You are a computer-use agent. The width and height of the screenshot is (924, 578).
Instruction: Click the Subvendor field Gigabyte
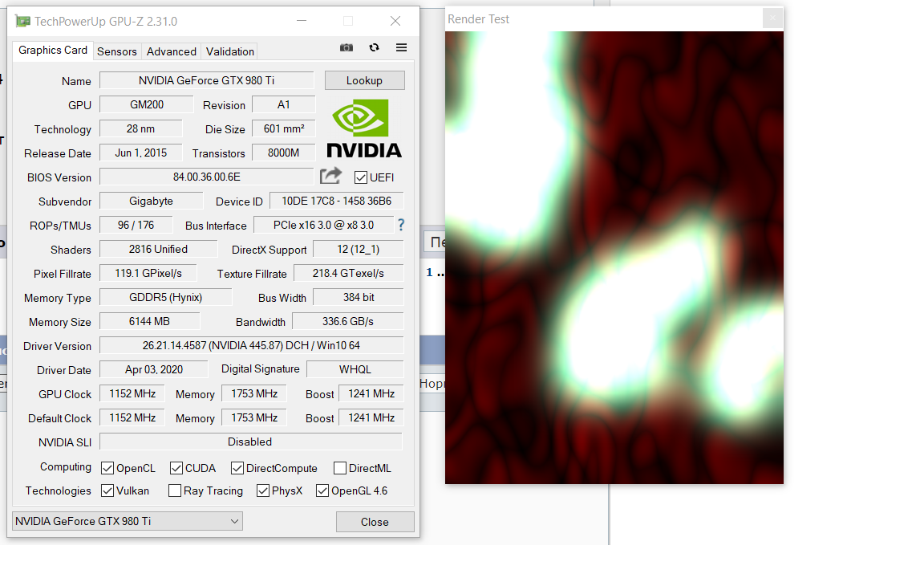pyautogui.click(x=152, y=201)
